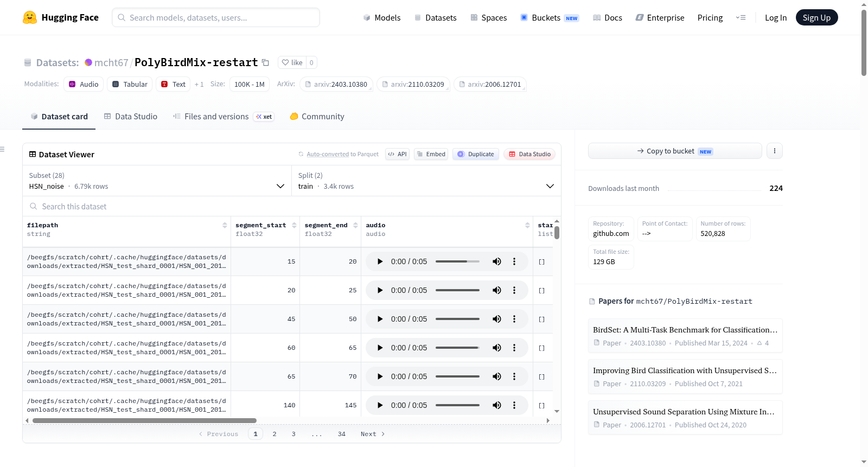Open Enterprise in the top navigation

660,17
